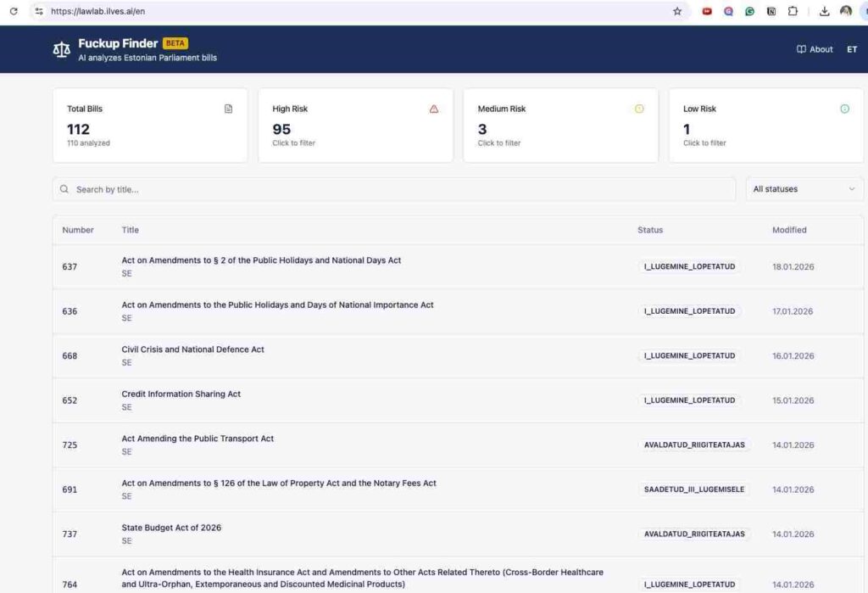The image size is (868, 593).
Task: Filter bills by the High Risk card
Action: pos(355,126)
